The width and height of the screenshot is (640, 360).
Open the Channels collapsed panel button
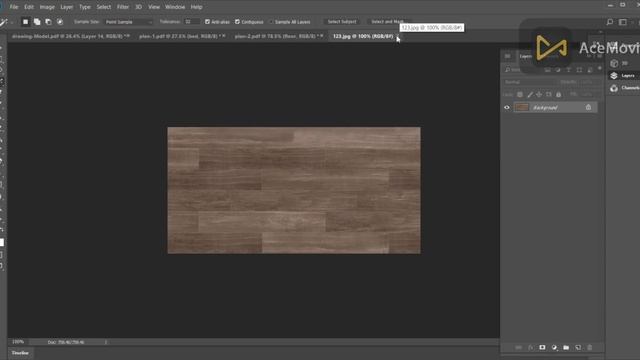click(624, 88)
